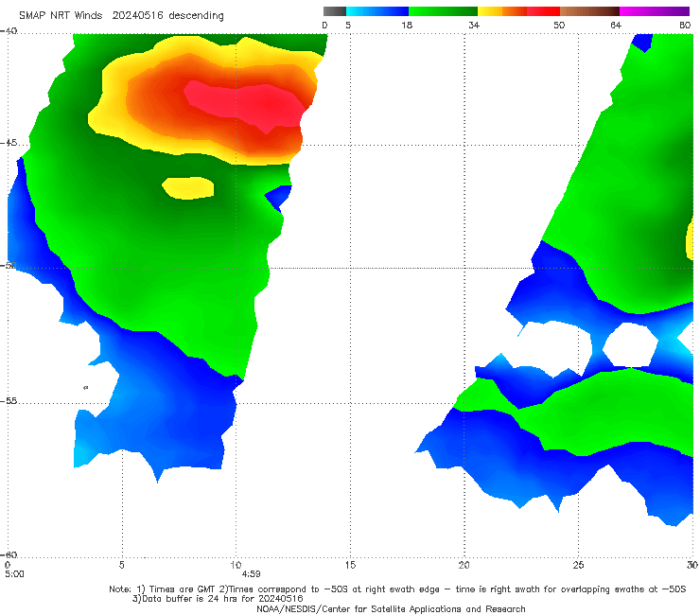Click the yellow-orange segment of the color bar
The image size is (700, 615).
[x=502, y=11]
